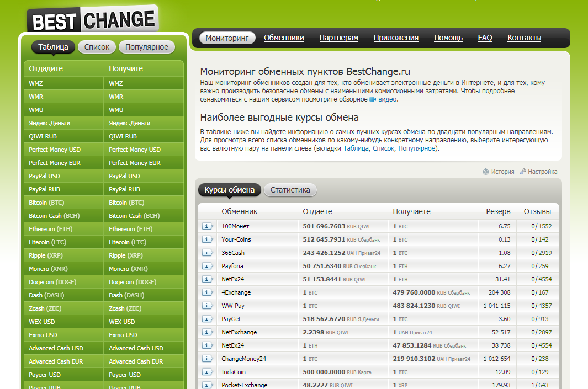This screenshot has height=389, width=588.
Task: Click the info icon next to 365Cash
Action: 207,253
